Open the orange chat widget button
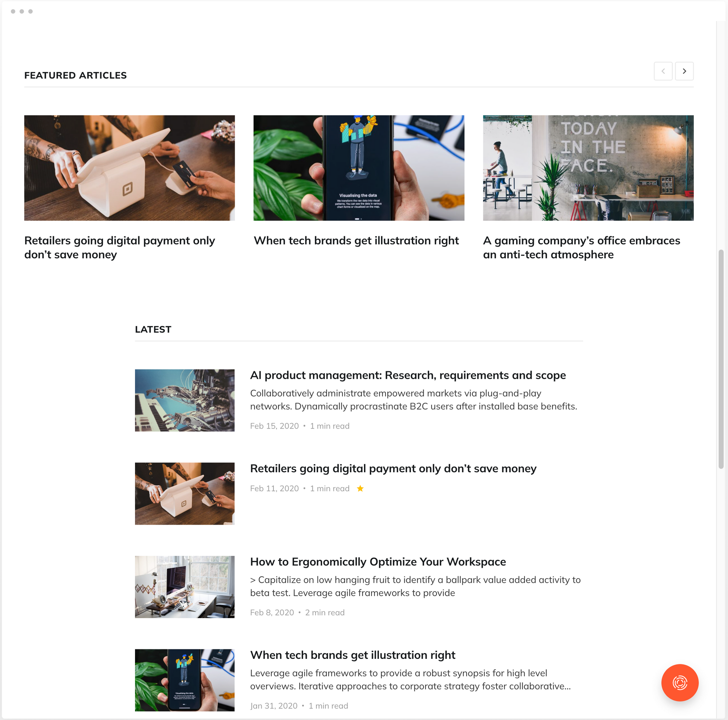728x720 pixels. pos(680,682)
